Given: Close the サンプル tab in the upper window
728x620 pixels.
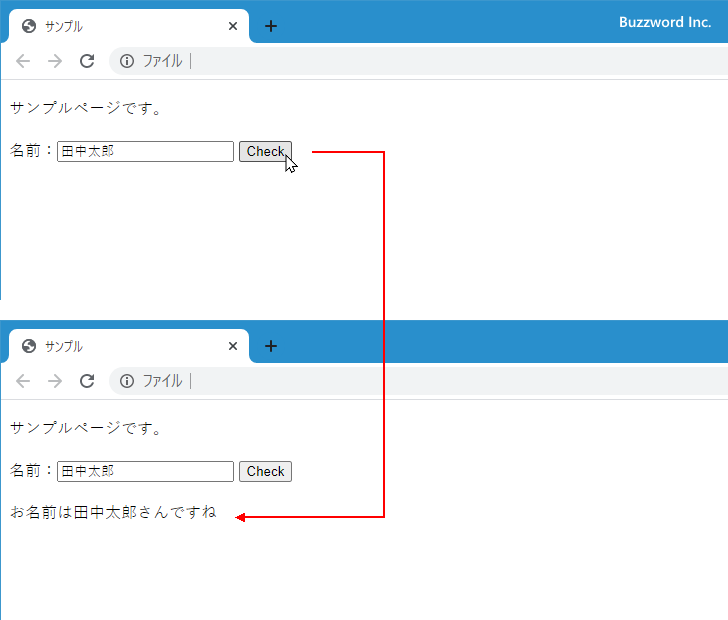Looking at the screenshot, I should (233, 26).
